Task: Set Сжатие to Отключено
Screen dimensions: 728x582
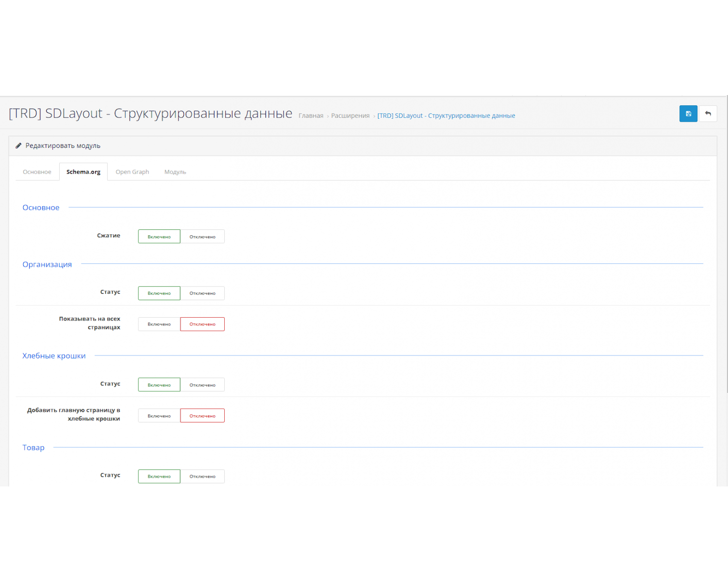Action: [202, 236]
